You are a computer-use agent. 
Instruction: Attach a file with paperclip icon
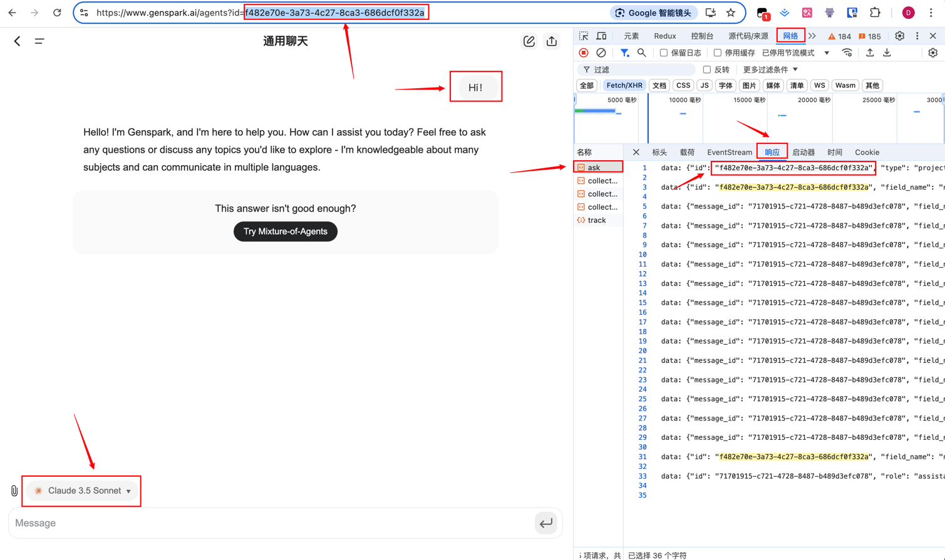click(14, 491)
